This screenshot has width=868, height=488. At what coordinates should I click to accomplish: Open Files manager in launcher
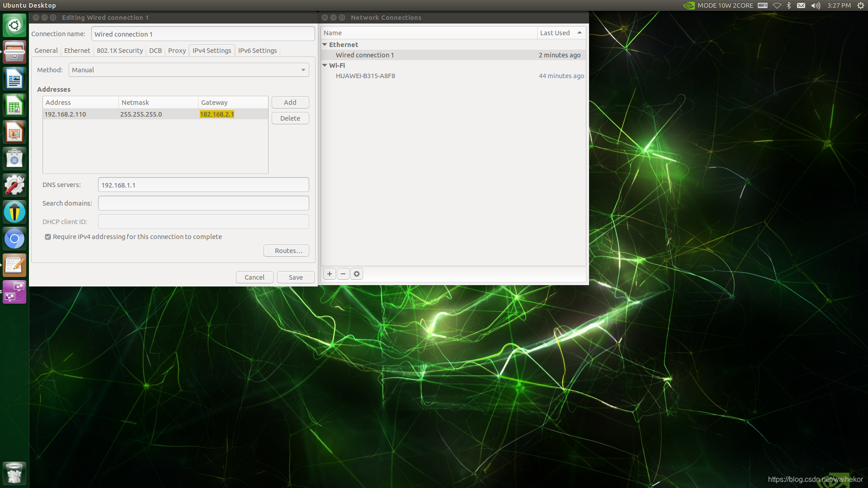coord(14,52)
